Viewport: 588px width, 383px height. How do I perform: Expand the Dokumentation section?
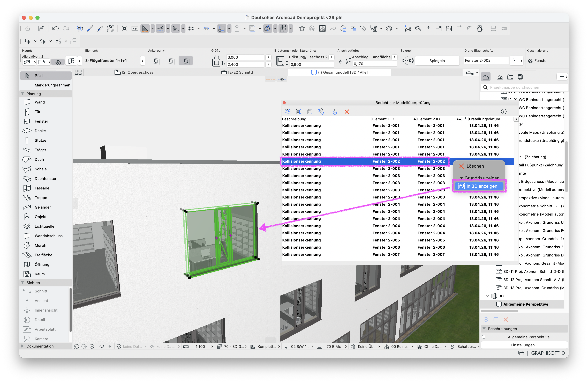click(23, 346)
